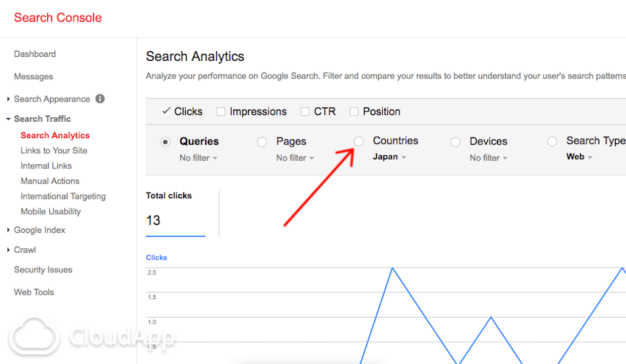626x364 pixels.
Task: Enable the Position checkbox
Action: 354,112
